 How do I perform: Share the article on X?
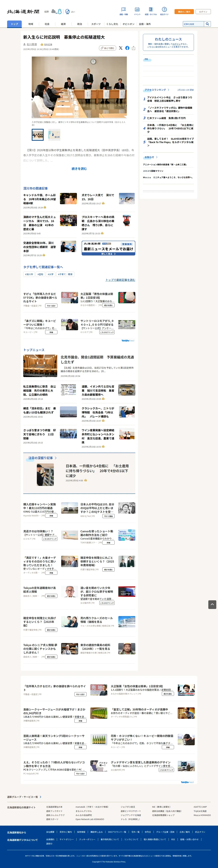click(121, 48)
